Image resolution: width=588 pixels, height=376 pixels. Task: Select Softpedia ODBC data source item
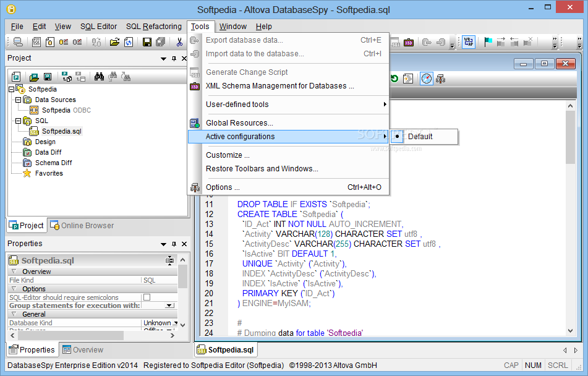click(60, 110)
